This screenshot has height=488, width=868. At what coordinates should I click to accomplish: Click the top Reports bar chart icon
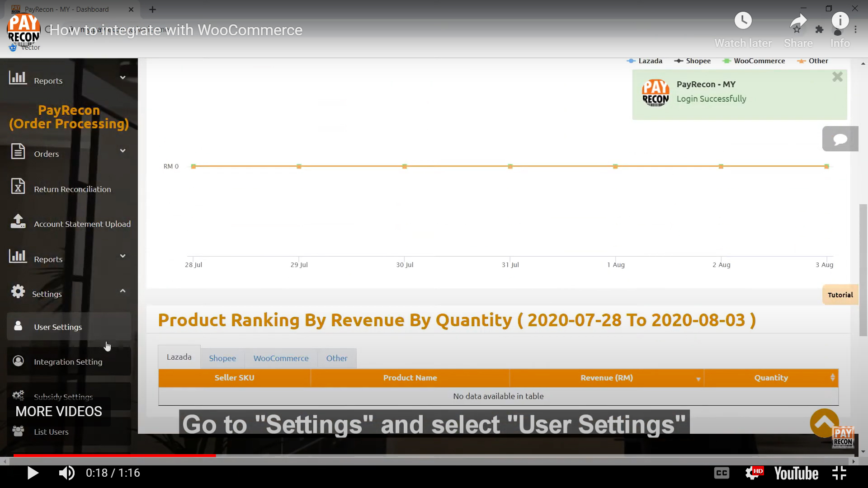point(18,78)
